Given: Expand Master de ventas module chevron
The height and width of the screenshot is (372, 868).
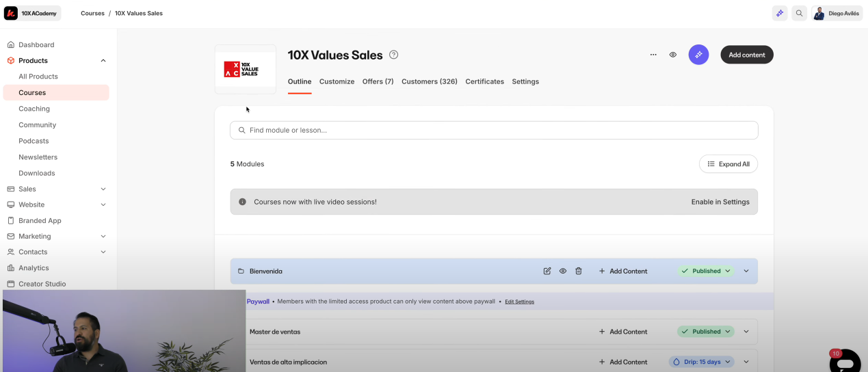Looking at the screenshot, I should coord(746,332).
